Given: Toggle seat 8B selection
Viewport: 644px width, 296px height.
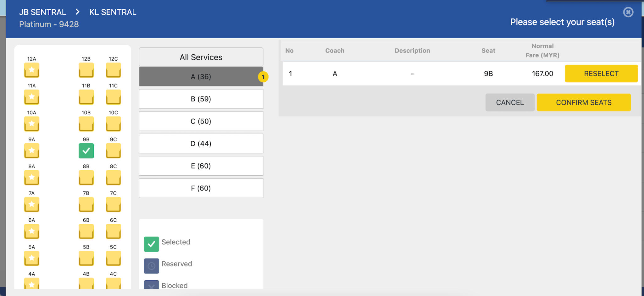Looking at the screenshot, I should [86, 178].
